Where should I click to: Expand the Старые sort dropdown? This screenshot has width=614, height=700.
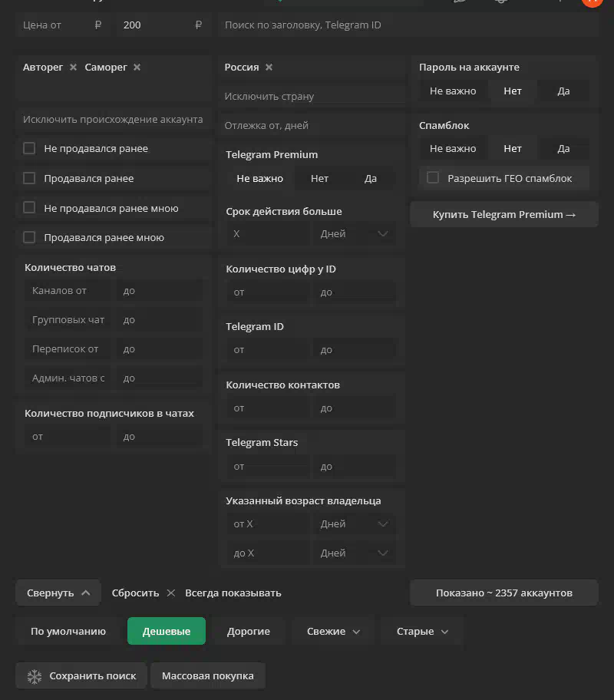click(x=422, y=631)
